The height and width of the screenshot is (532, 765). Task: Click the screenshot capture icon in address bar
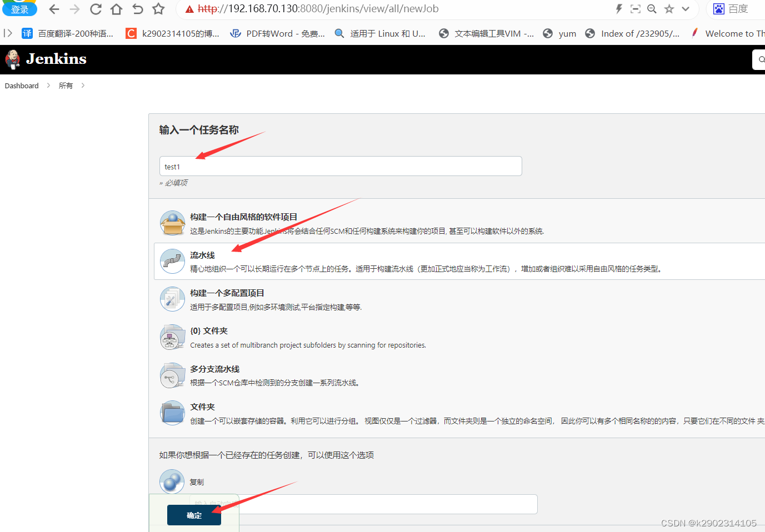[636, 9]
